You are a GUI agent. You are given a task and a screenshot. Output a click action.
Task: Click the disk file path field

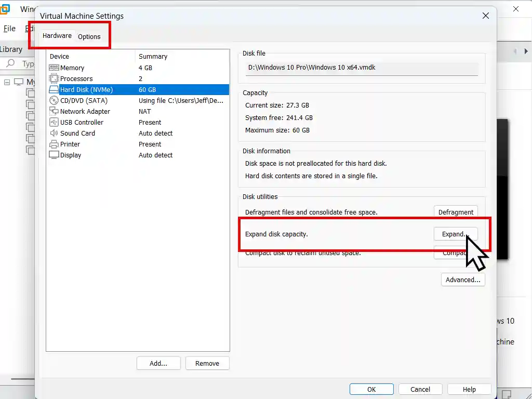click(361, 68)
